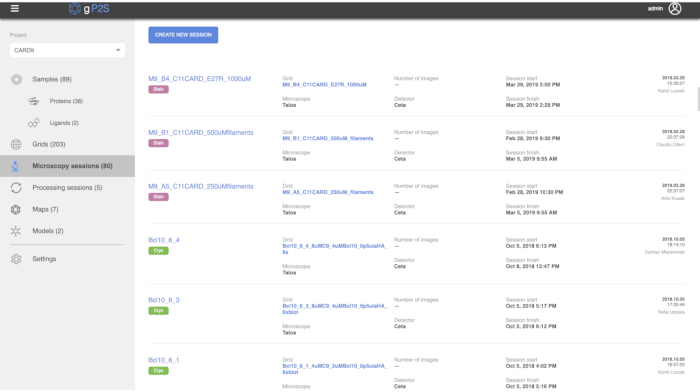Image resolution: width=700 pixels, height=392 pixels.
Task: Click the page vertical scrollbar
Action: click(x=698, y=99)
